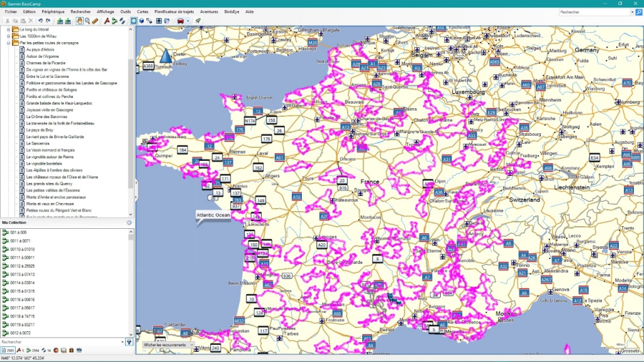644x362 pixels.
Task: Click the funnel filter icon
Action: coord(129,342)
